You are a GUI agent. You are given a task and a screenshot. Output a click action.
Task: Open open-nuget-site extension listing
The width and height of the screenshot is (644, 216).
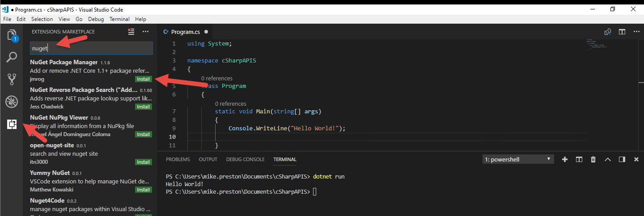(x=89, y=154)
